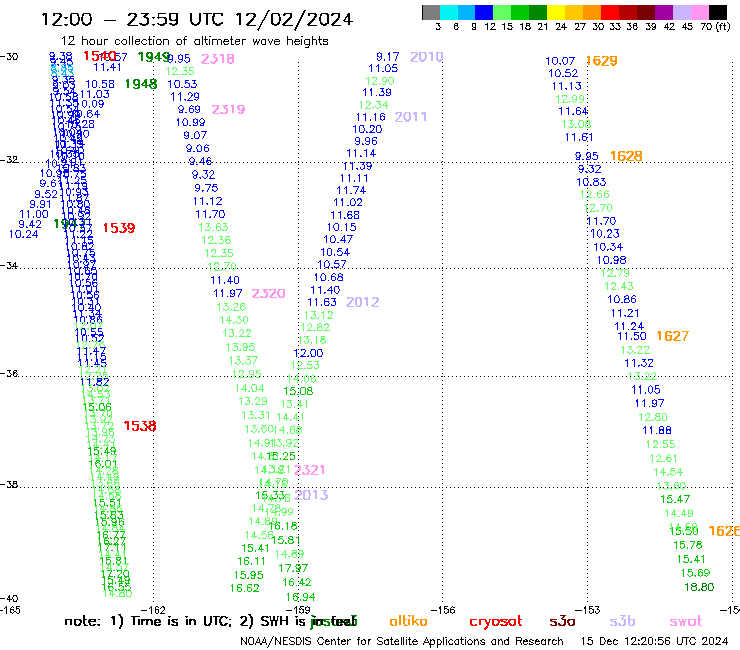Click the wave height value 12.90
This screenshot has width=740, height=650.
click(x=380, y=81)
